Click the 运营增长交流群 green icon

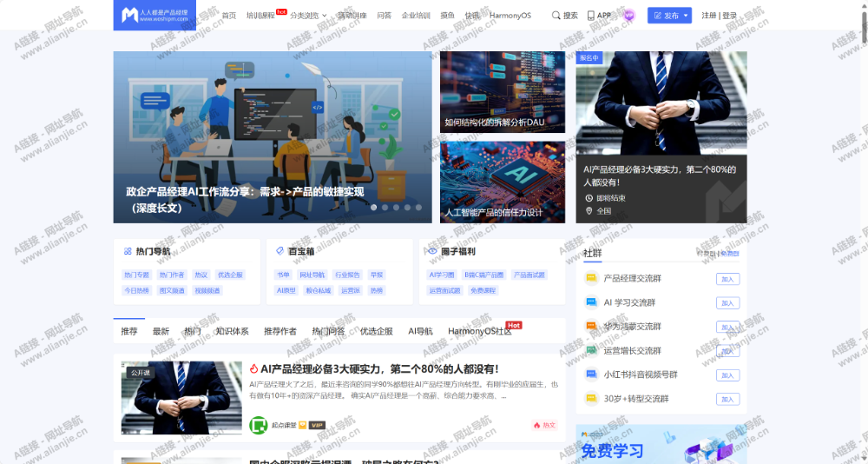click(x=592, y=350)
